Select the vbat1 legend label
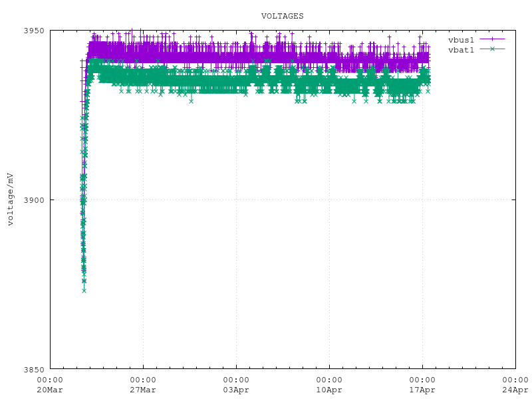This screenshot has height=399, width=532. click(461, 50)
